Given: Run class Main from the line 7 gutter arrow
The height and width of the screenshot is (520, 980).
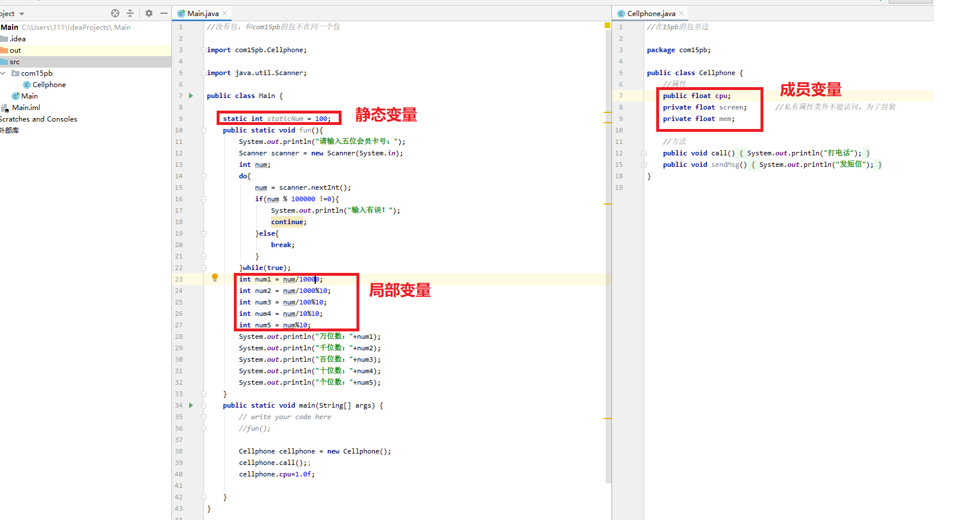Looking at the screenshot, I should [191, 96].
